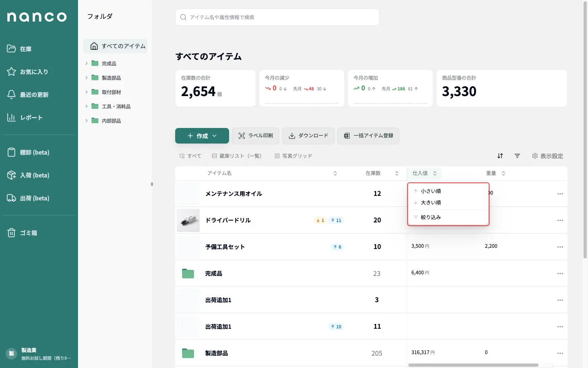The image size is (588, 368).
Task: Select すべてのアイテム in folder panel
Action: 115,46
